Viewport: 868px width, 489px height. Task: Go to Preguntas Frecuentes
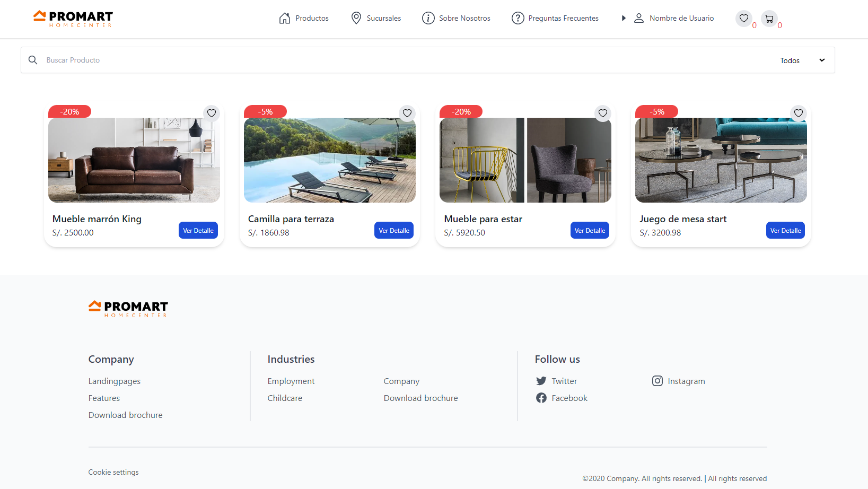click(x=555, y=18)
